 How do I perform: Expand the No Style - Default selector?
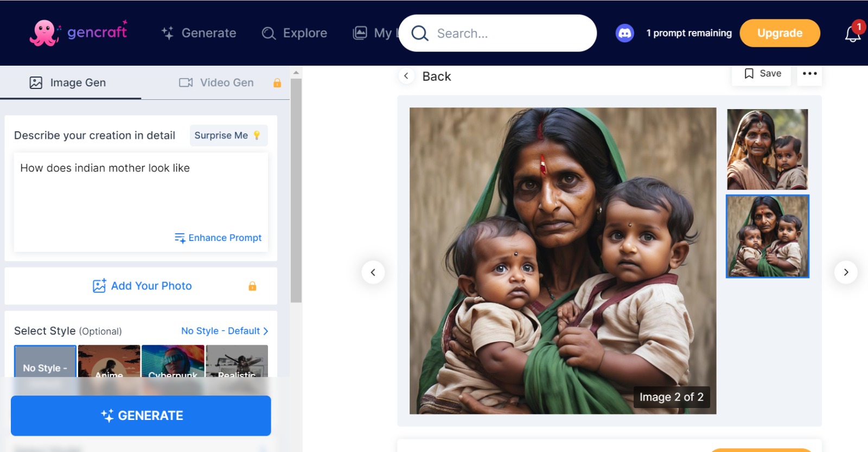[x=225, y=331]
